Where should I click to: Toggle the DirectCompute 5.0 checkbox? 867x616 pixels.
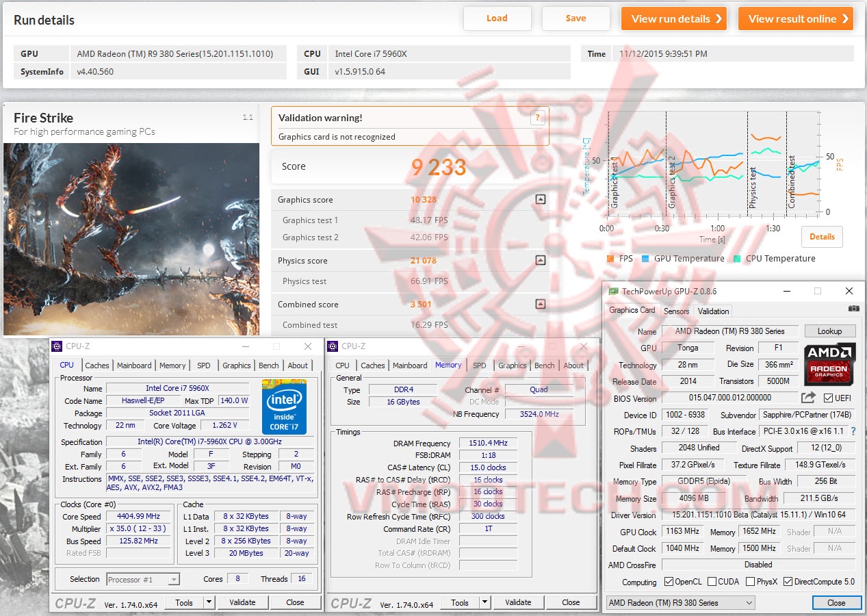tap(788, 582)
